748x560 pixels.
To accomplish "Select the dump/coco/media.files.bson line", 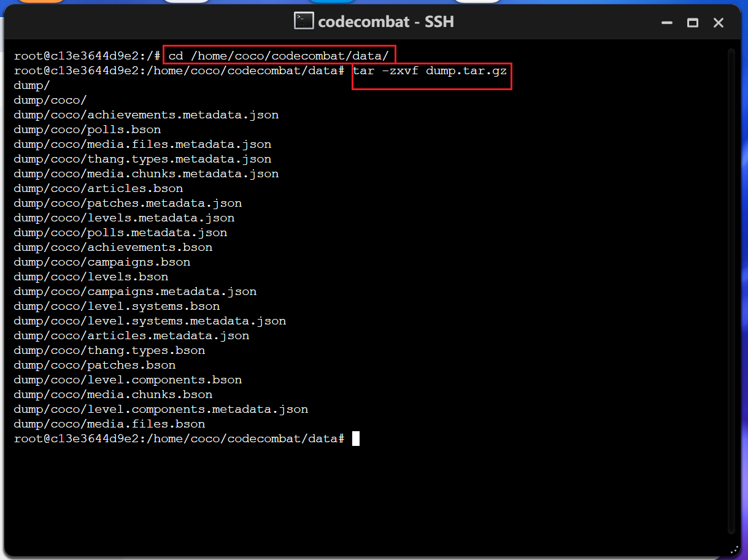I will click(x=109, y=424).
